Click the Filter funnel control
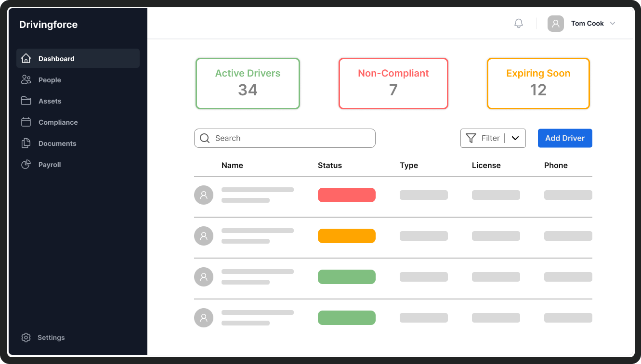Screen dimensions: 641x364 coord(471,138)
